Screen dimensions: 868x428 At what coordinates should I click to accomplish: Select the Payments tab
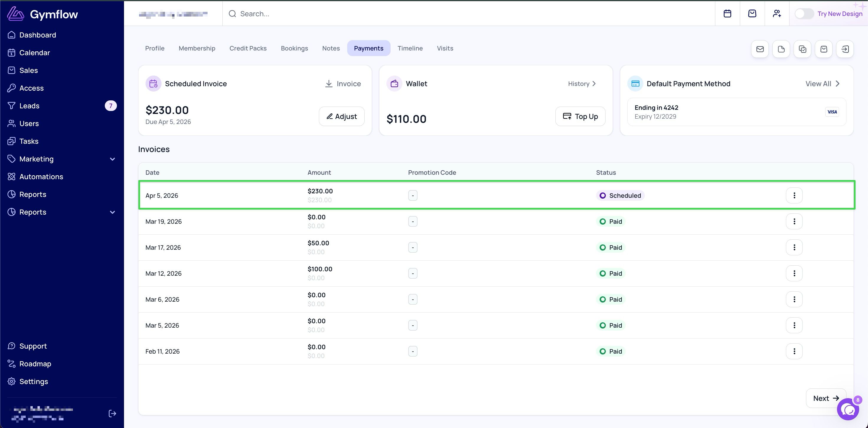point(369,48)
